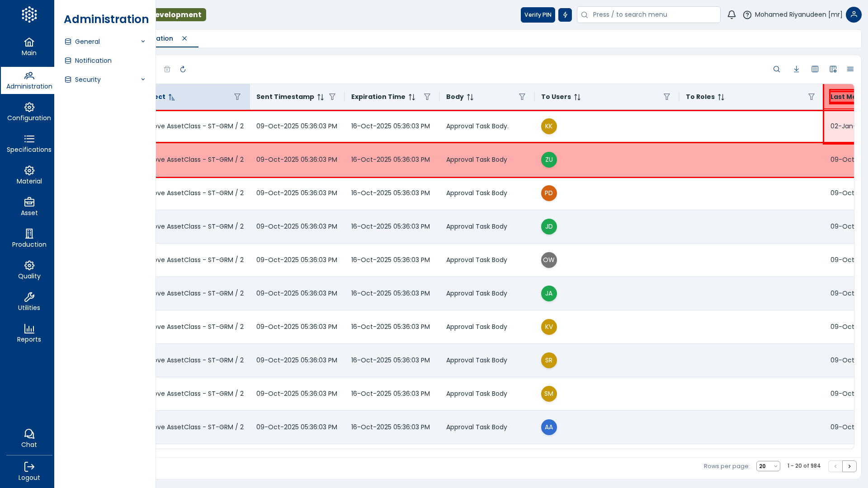Open the table search magnifier icon
The image size is (868, 488).
point(776,69)
